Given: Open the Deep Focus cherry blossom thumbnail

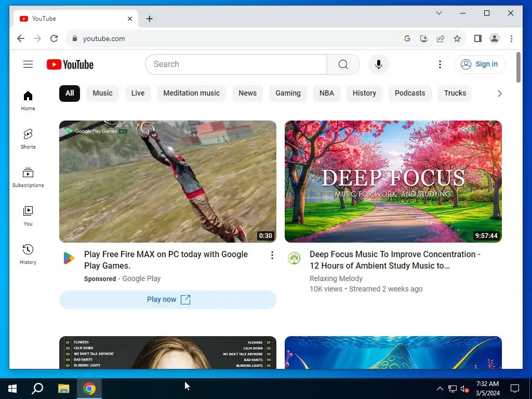Looking at the screenshot, I should pyautogui.click(x=393, y=181).
